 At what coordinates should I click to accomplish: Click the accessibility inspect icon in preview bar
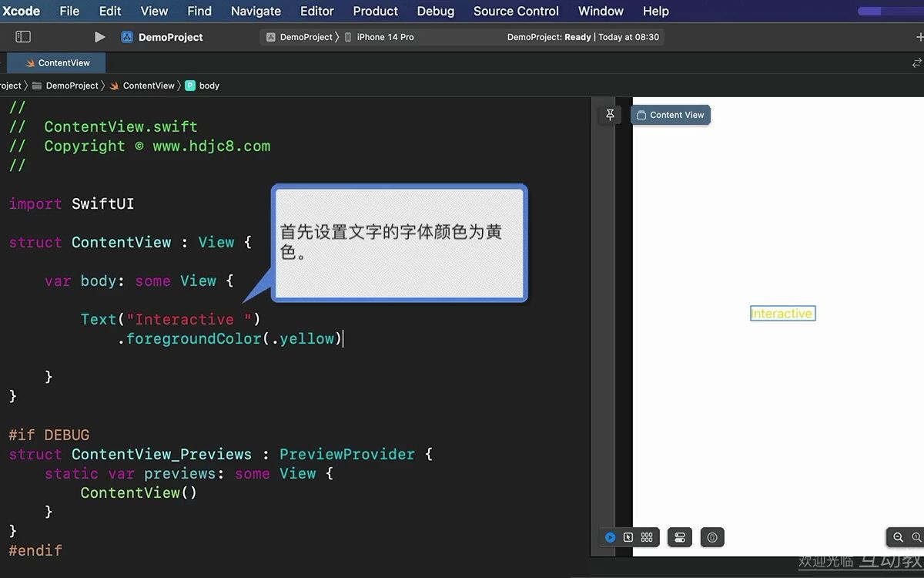[x=712, y=537]
